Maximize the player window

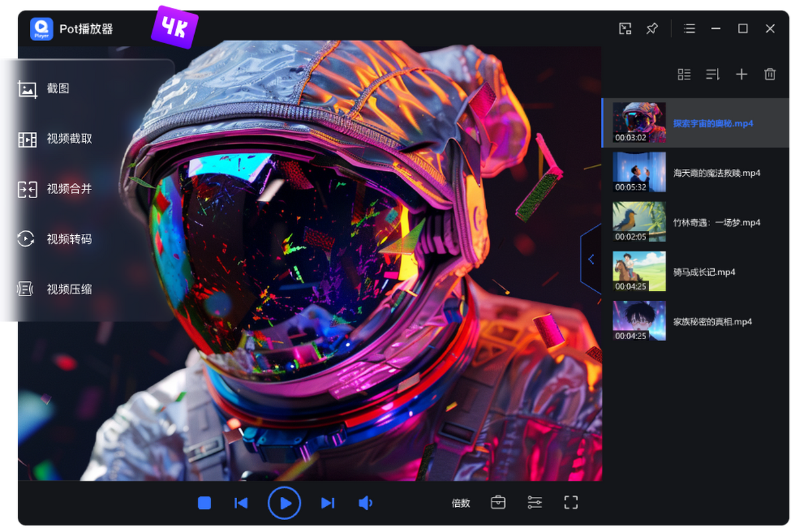tap(743, 28)
